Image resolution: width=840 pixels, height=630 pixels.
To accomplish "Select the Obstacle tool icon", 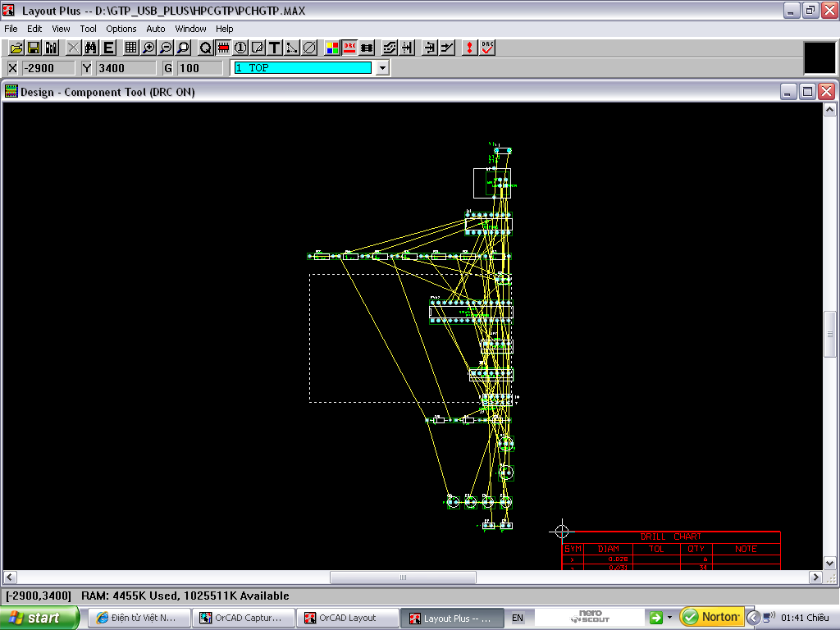I will [x=258, y=48].
